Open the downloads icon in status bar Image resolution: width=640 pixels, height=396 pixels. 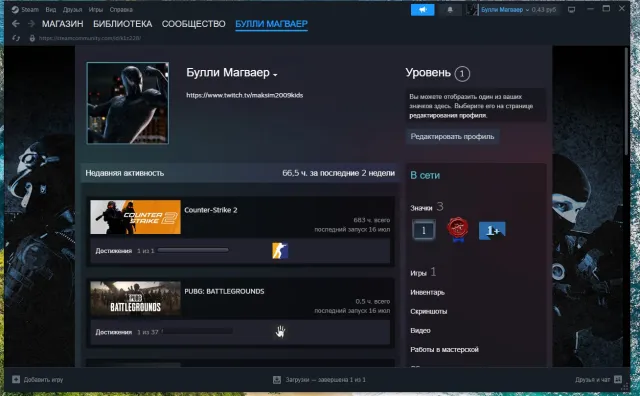pyautogui.click(x=277, y=380)
